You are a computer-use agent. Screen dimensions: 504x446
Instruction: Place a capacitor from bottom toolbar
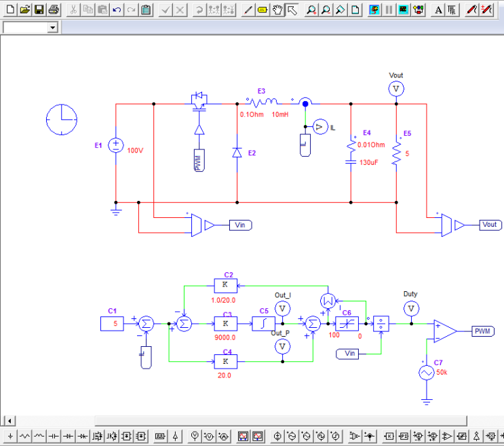tap(54, 436)
